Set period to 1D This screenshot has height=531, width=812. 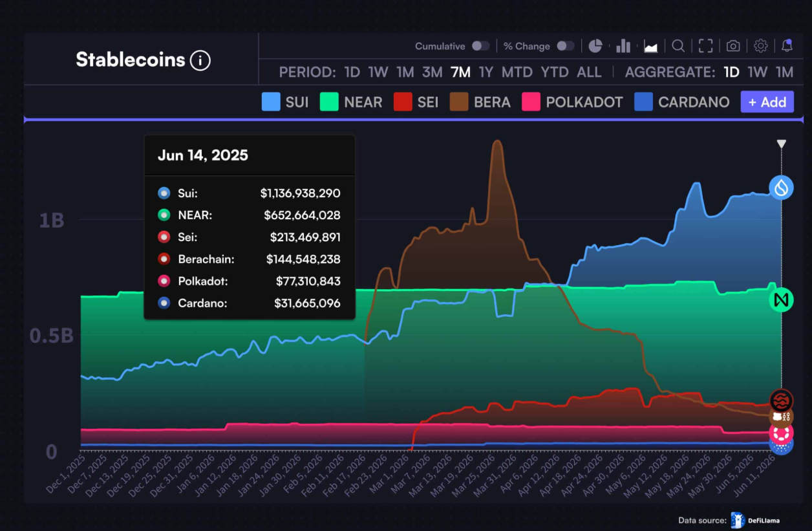pyautogui.click(x=352, y=72)
